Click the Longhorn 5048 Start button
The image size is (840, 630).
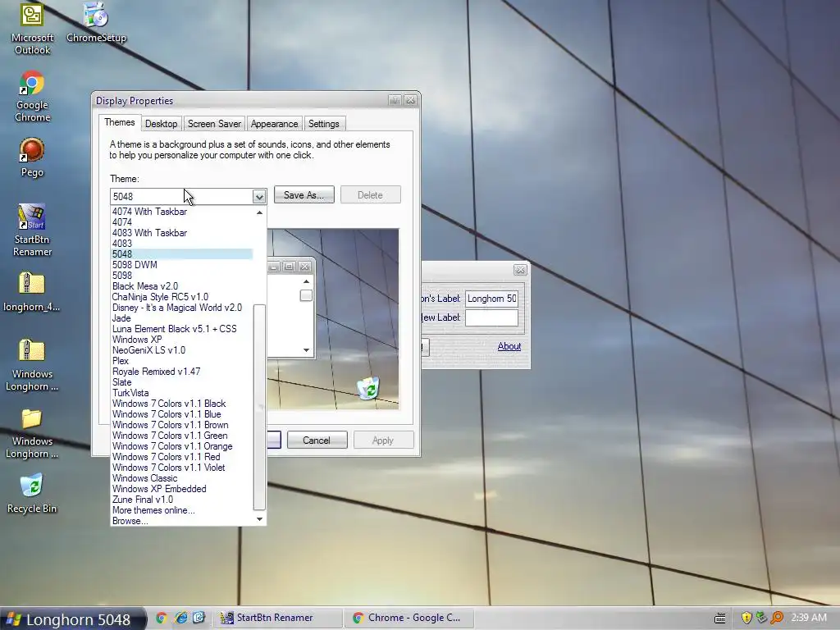pyautogui.click(x=72, y=619)
